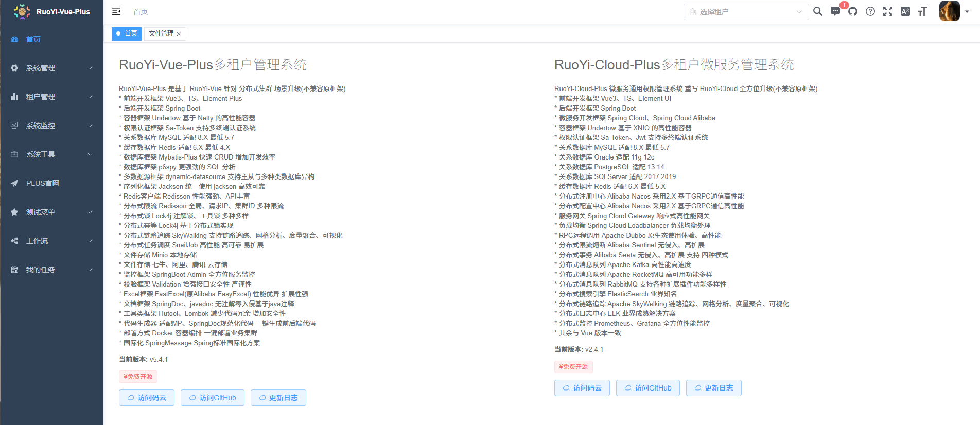Click 访问GitHub under RuoYi-Vue-Plus
The height and width of the screenshot is (425, 980).
(213, 398)
